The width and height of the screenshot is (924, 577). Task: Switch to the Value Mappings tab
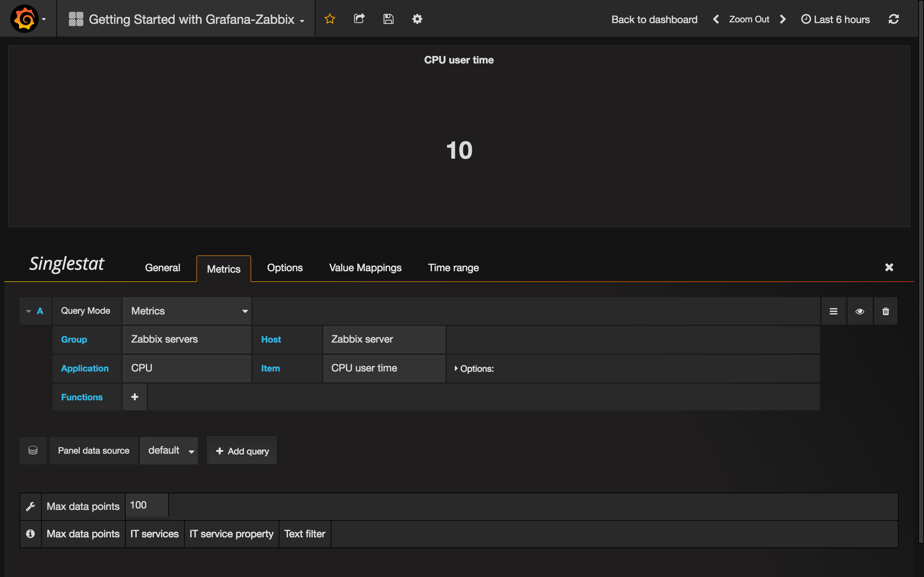[365, 268]
